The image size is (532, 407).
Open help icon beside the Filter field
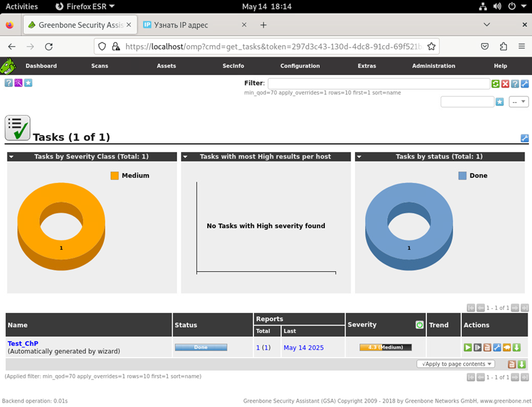(x=515, y=84)
